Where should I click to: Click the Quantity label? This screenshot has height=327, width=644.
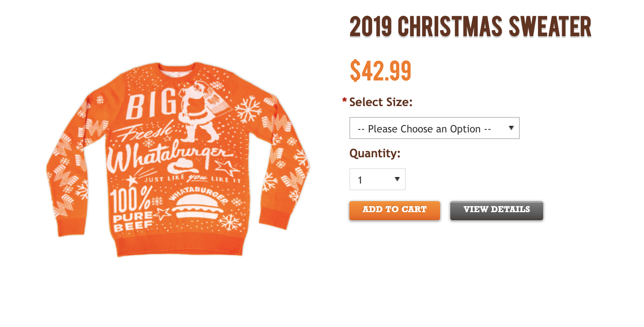coord(375,153)
